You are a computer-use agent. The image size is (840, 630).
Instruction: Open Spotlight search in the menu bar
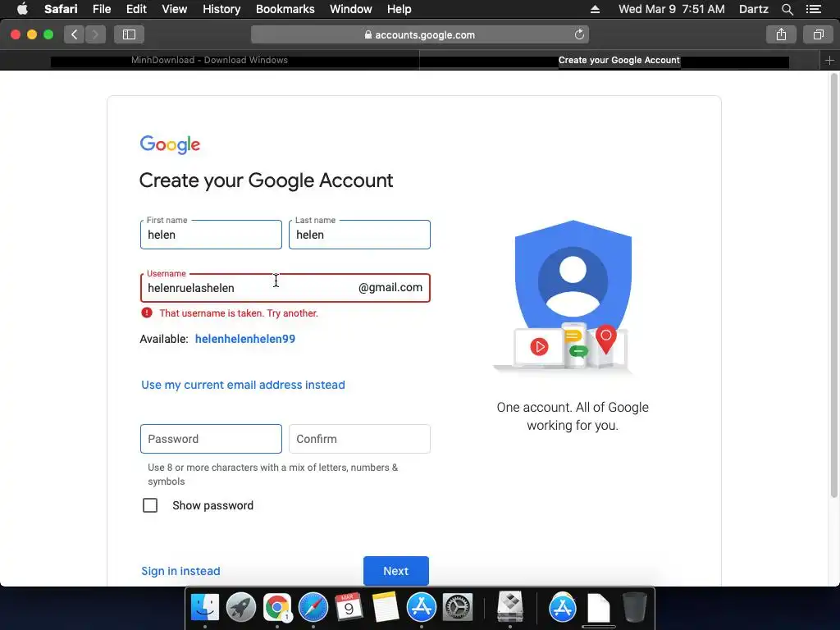(x=787, y=9)
